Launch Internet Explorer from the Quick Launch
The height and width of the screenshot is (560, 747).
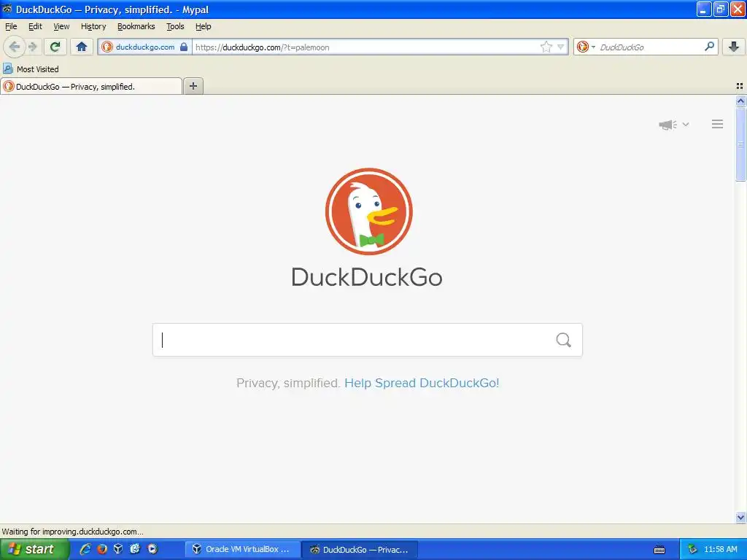[85, 549]
